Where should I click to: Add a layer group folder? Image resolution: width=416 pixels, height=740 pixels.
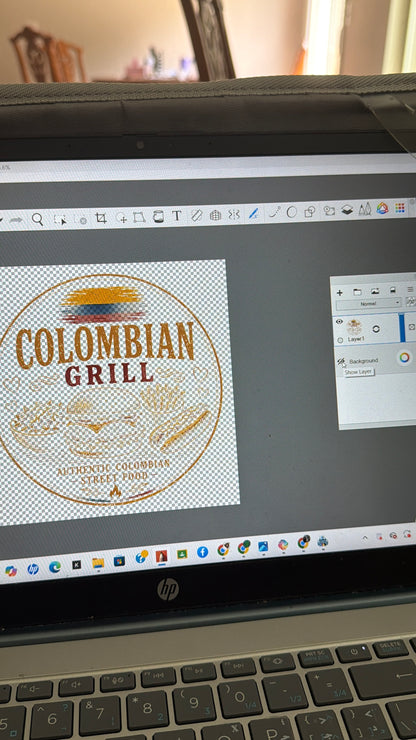[x=357, y=292]
